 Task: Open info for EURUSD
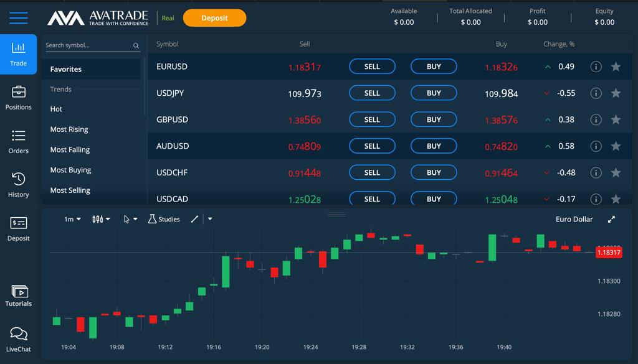596,67
